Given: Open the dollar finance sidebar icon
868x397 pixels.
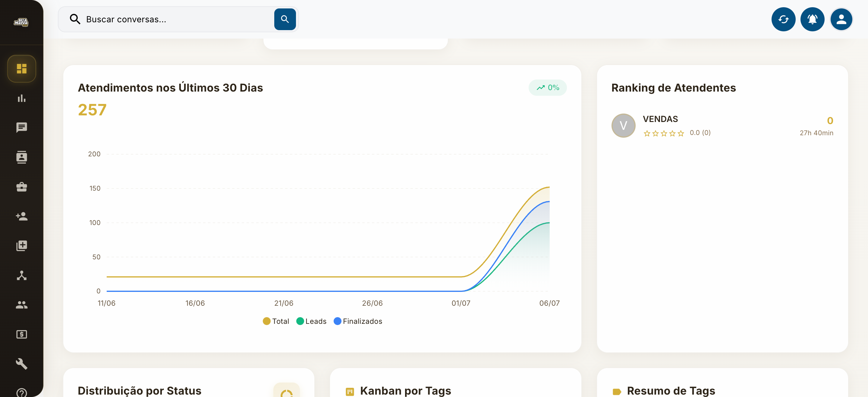Looking at the screenshot, I should [22, 334].
